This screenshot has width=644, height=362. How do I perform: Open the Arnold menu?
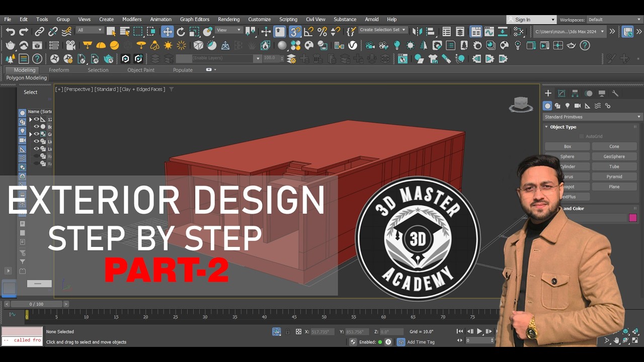372,19
